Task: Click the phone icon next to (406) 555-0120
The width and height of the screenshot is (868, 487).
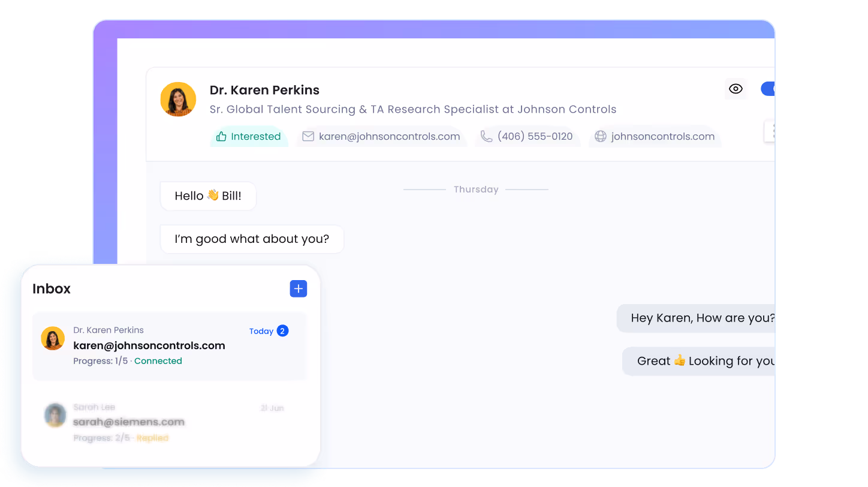Action: click(x=486, y=136)
